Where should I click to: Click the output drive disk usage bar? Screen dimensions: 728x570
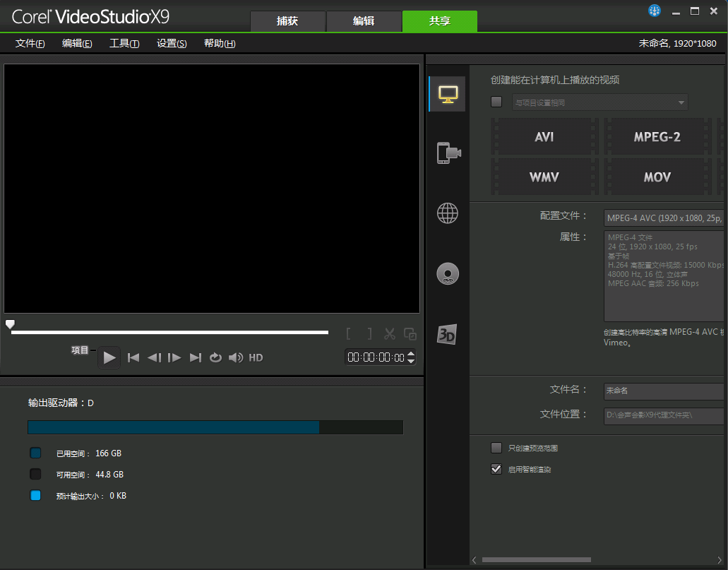tap(215, 427)
